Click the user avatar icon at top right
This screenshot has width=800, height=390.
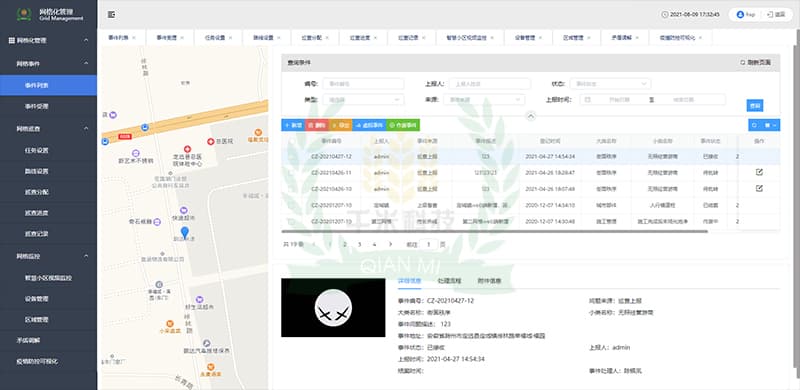740,14
